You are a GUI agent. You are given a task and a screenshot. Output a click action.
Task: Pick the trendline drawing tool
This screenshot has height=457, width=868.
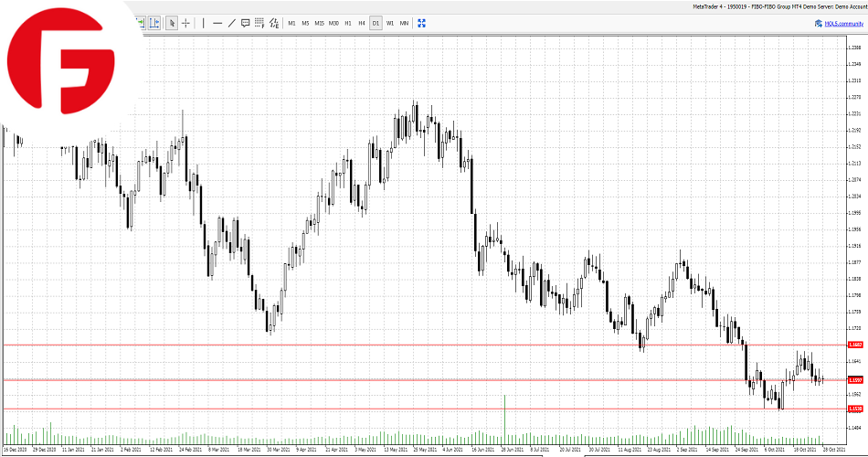231,23
